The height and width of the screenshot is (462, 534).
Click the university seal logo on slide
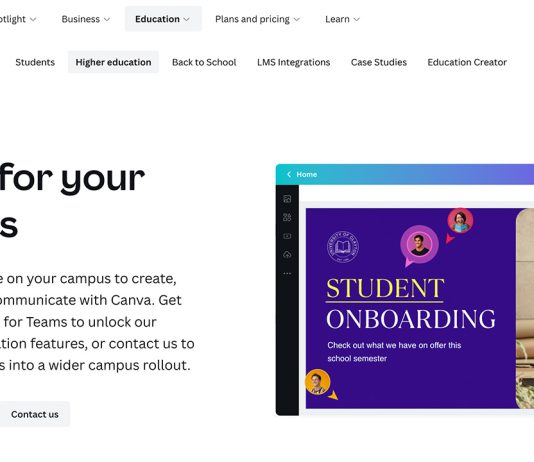pos(343,247)
